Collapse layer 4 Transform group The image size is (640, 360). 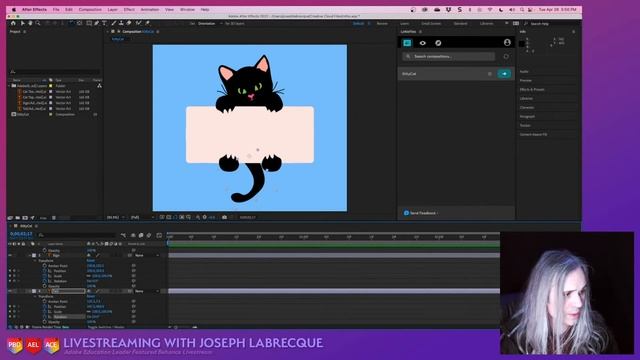(x=35, y=296)
